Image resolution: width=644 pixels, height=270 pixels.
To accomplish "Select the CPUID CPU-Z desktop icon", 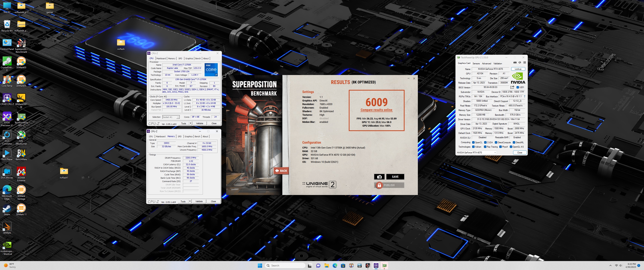I will pyautogui.click(x=7, y=99).
